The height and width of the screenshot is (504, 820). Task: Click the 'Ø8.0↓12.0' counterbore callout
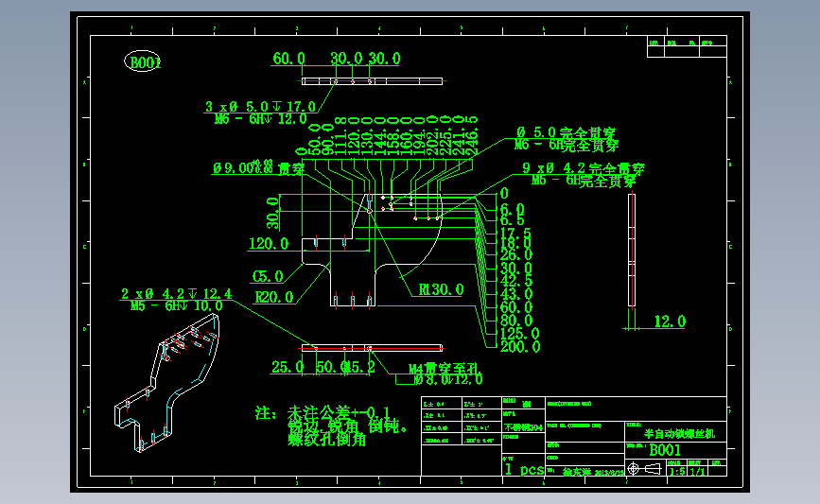448,379
